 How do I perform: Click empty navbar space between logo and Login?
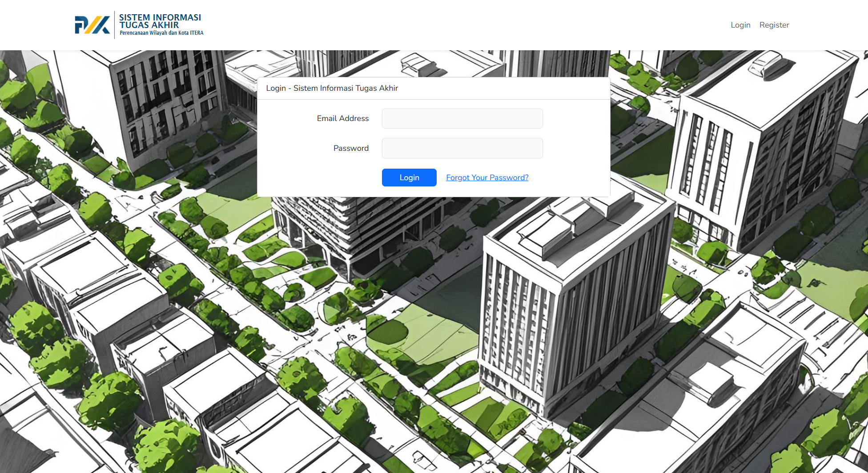(445, 25)
